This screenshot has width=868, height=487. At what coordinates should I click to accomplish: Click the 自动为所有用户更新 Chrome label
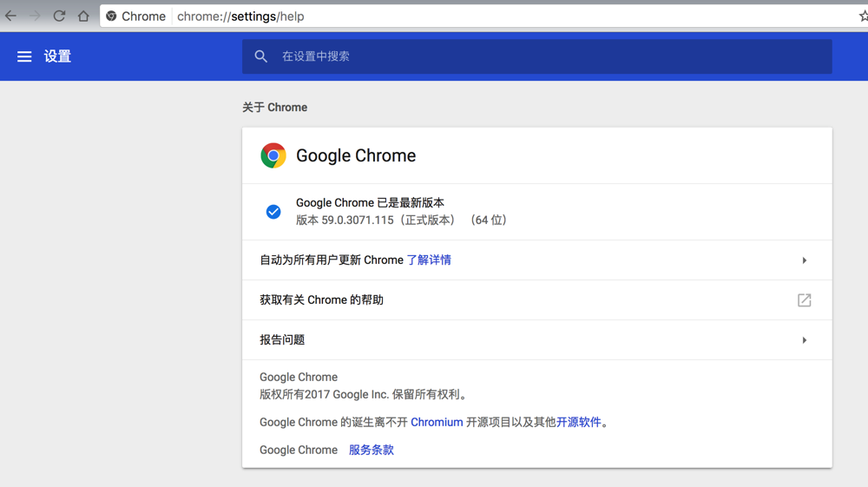332,260
